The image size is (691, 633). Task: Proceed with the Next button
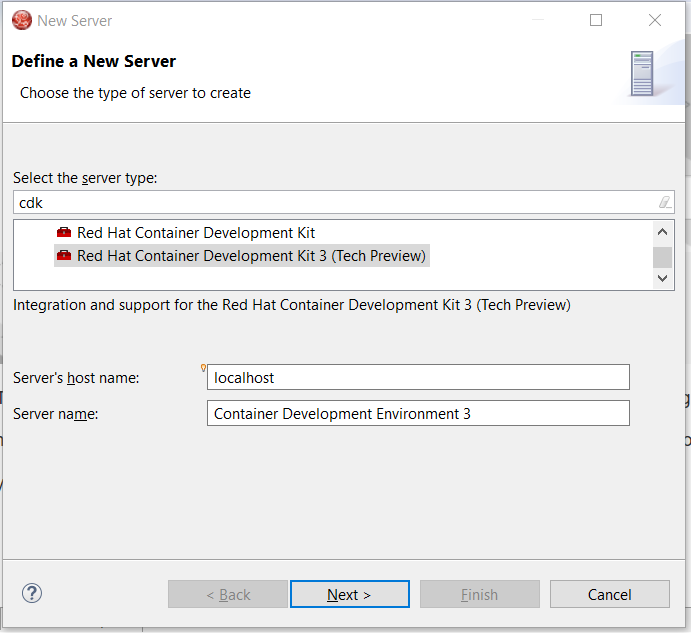click(x=349, y=594)
